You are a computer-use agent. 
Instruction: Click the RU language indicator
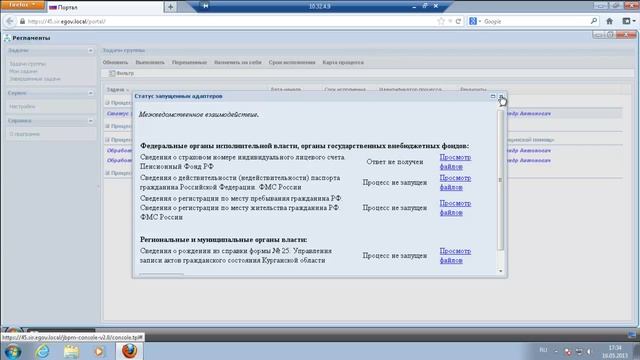tap(543, 350)
